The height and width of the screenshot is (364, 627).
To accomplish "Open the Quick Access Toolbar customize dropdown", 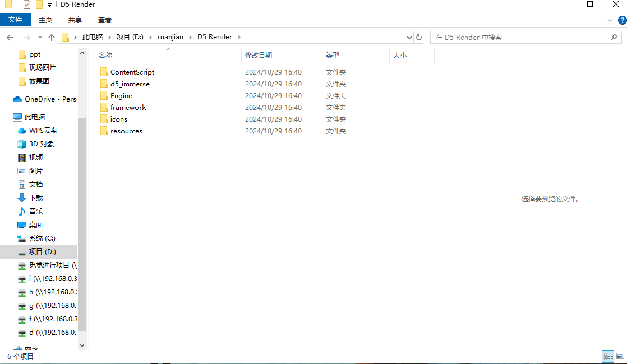I will tap(49, 5).
